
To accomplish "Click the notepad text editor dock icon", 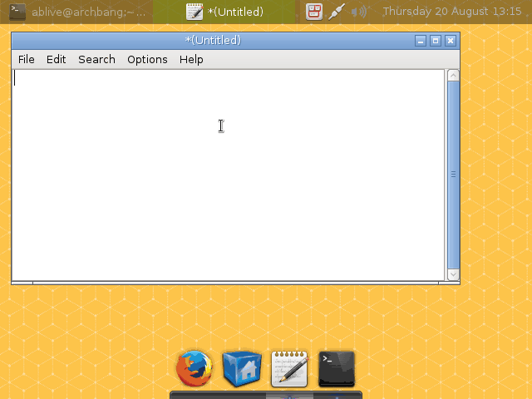I will (289, 369).
